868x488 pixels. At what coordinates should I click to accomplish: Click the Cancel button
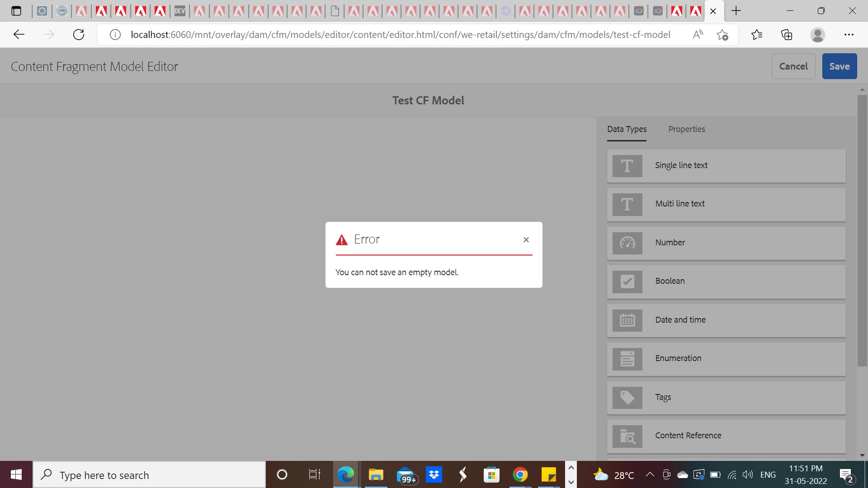pos(793,66)
